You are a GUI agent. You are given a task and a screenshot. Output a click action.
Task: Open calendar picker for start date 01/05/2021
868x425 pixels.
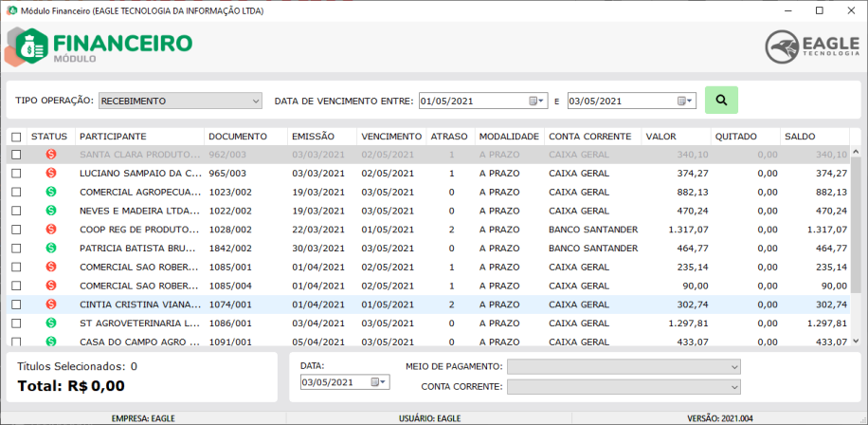click(x=536, y=101)
